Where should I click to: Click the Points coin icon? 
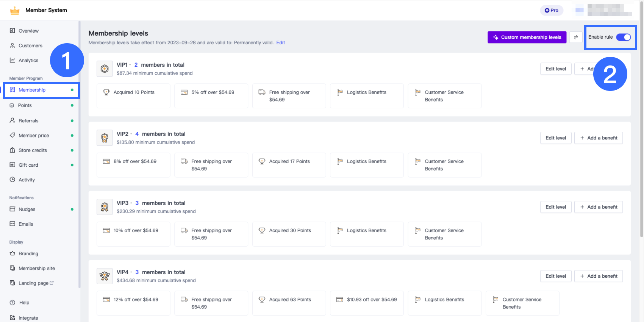click(x=12, y=105)
